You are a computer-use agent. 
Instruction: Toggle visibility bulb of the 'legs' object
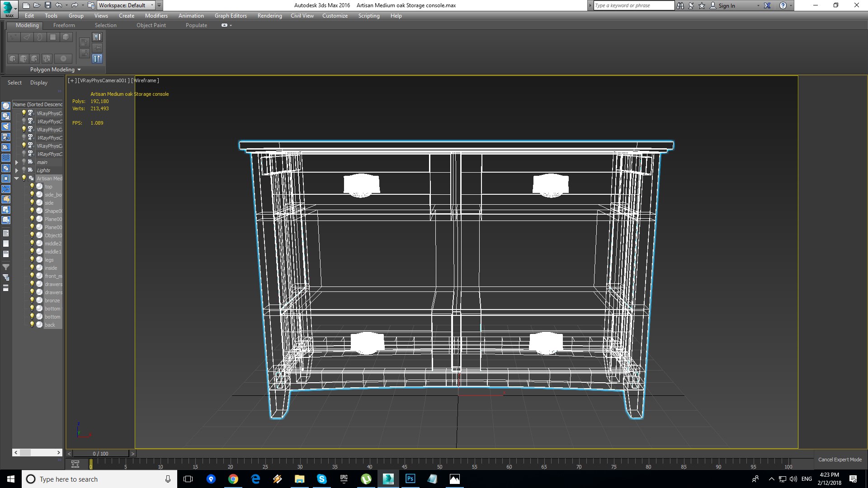(x=32, y=259)
